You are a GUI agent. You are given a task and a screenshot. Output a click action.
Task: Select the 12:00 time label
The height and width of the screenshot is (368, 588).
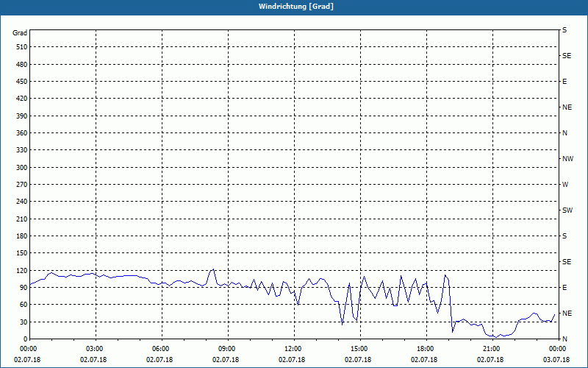click(295, 349)
